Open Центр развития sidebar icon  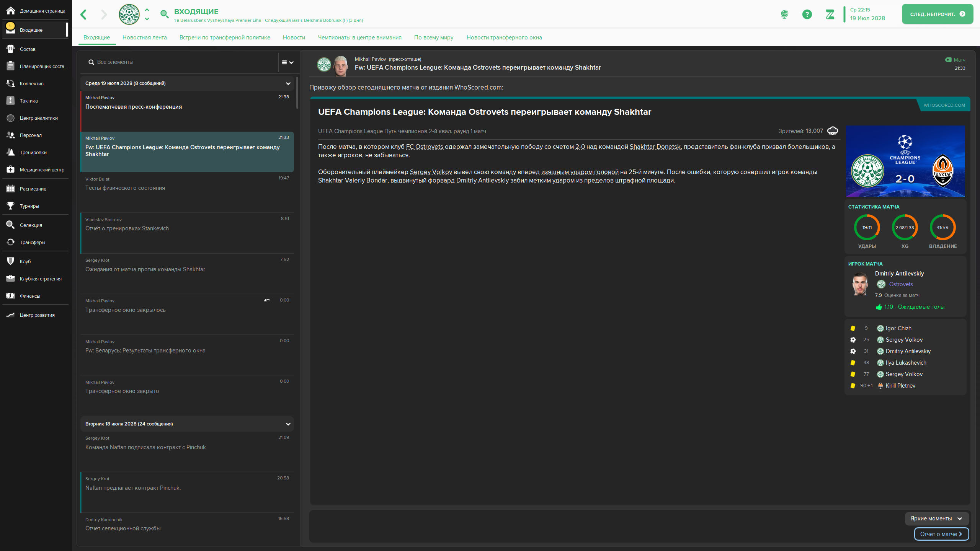point(11,315)
